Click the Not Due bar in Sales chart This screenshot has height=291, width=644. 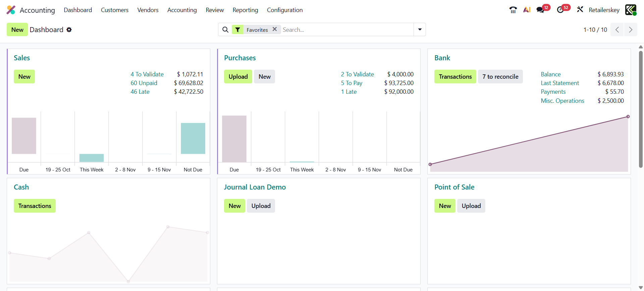coord(193,138)
